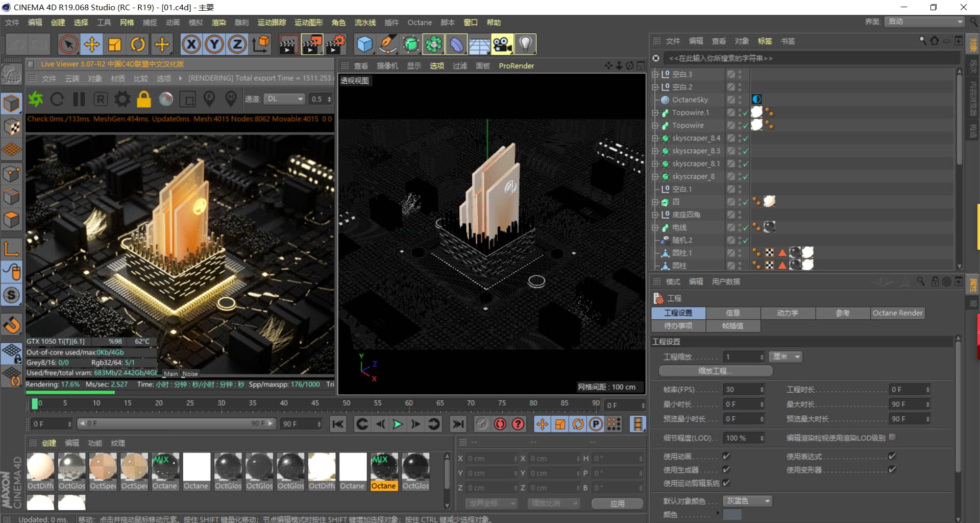Screen dimensions: 980x523
Task: Select the highlighted Octane mix material
Action: pos(383,471)
